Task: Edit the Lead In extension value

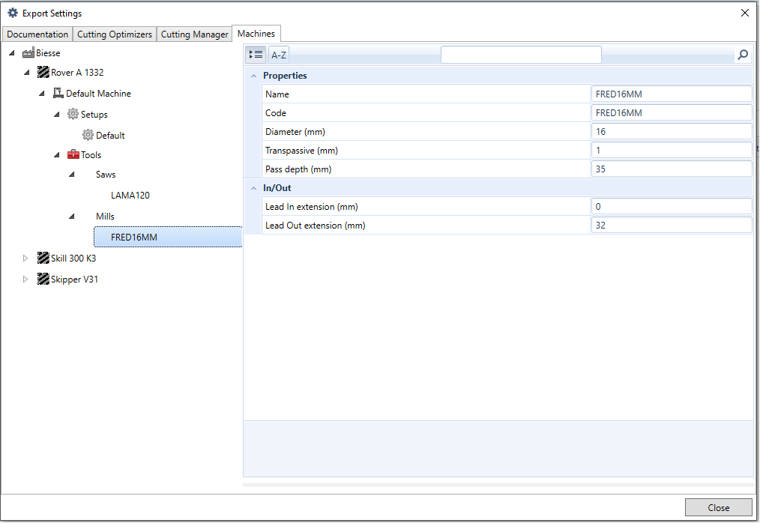Action: tap(672, 206)
